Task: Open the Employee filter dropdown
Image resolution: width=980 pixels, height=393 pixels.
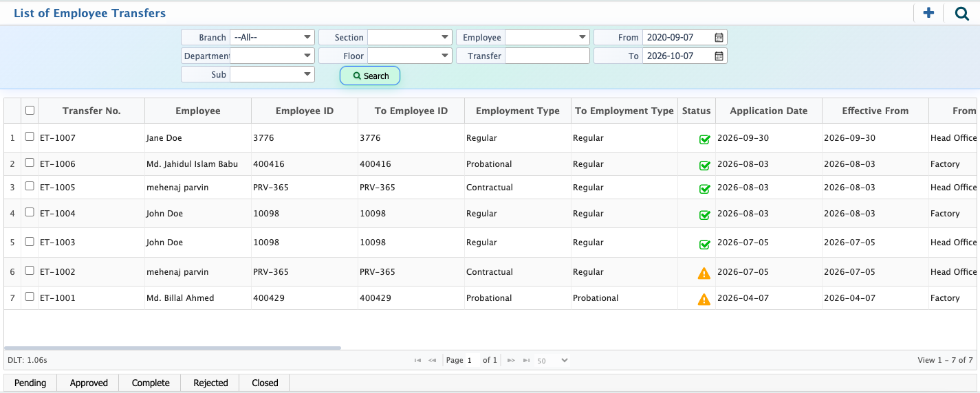Action: click(x=547, y=37)
